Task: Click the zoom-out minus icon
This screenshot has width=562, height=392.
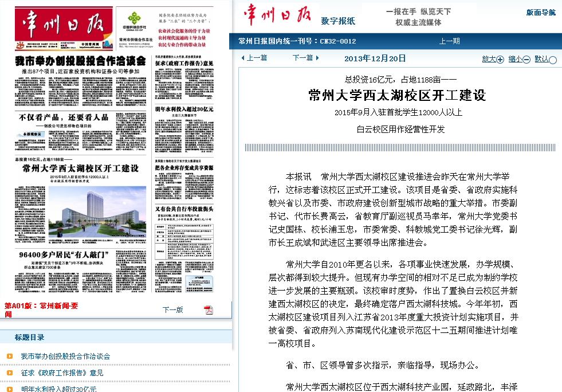Action: (x=526, y=60)
